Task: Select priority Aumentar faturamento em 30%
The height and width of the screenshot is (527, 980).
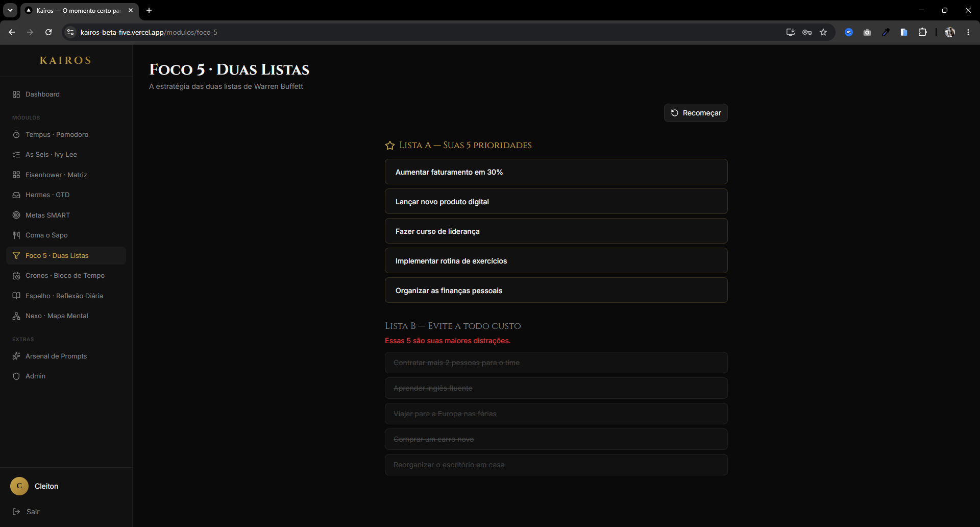Action: pyautogui.click(x=556, y=172)
